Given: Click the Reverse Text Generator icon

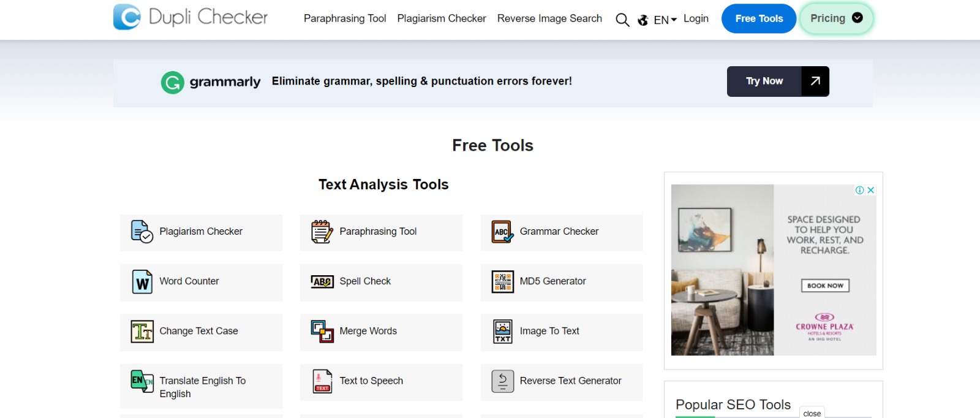Looking at the screenshot, I should tap(503, 381).
